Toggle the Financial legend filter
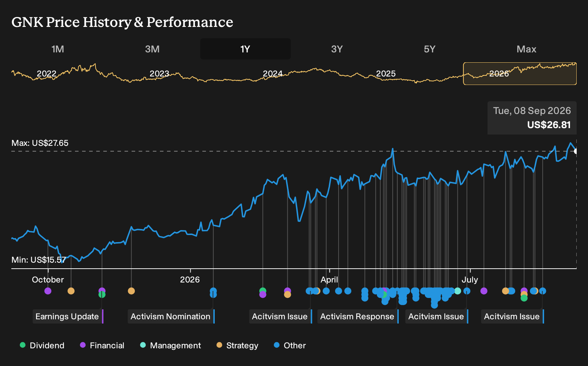The image size is (588, 366). (x=102, y=345)
